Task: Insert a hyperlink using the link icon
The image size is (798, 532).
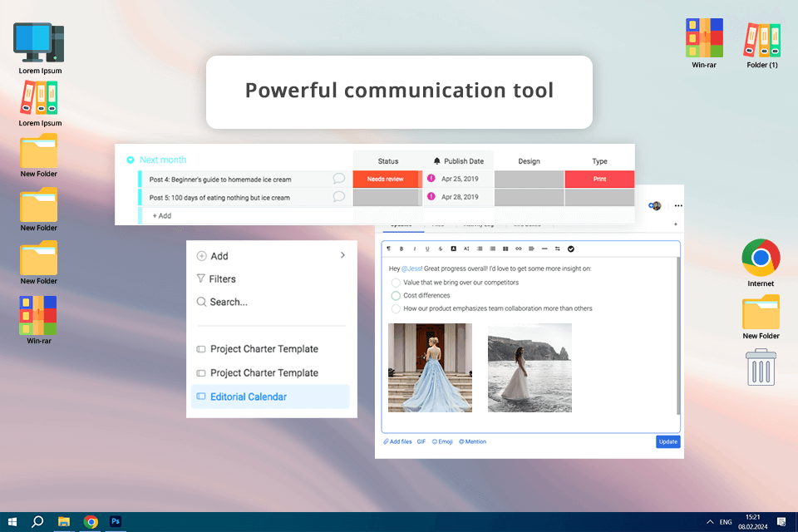Action: coord(518,249)
